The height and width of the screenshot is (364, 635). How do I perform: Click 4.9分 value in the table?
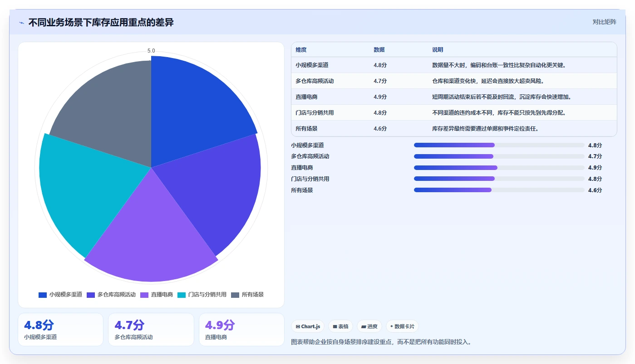pyautogui.click(x=380, y=97)
